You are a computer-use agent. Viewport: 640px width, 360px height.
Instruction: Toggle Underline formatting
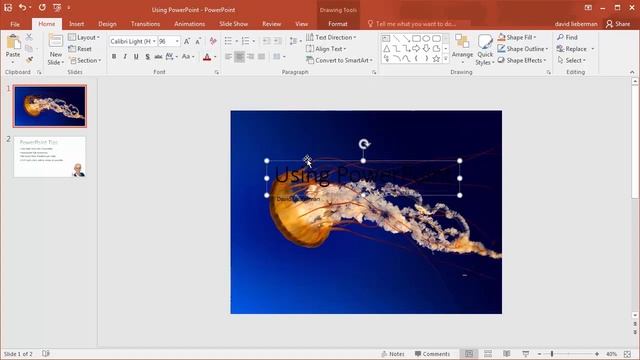point(136,56)
